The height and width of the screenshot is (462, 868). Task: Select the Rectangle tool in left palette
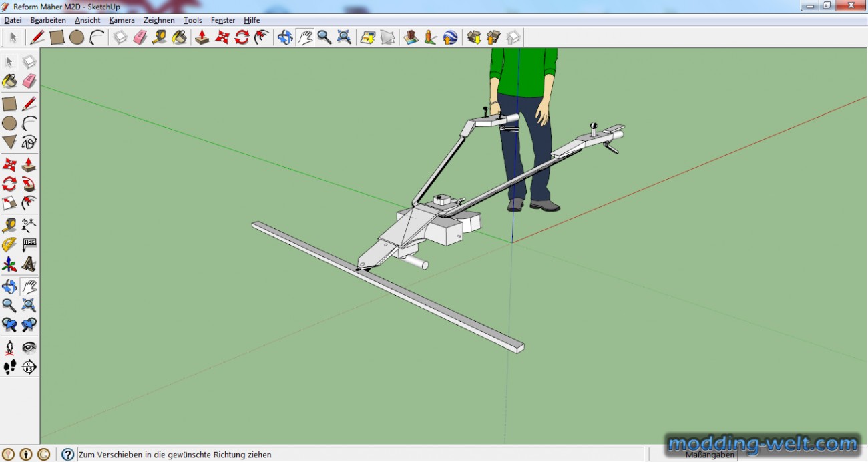pos(9,104)
